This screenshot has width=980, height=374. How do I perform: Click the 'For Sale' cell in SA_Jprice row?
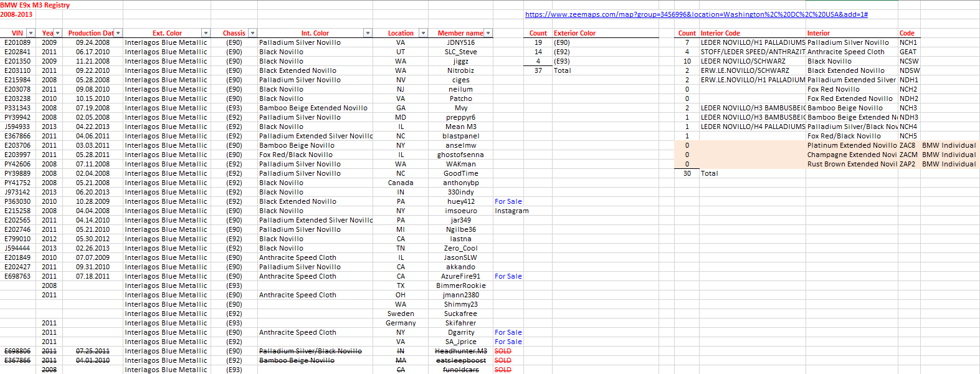[x=508, y=342]
